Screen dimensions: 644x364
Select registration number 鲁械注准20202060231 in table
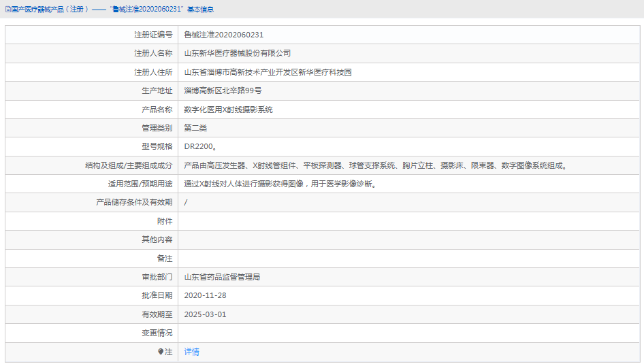223,35
